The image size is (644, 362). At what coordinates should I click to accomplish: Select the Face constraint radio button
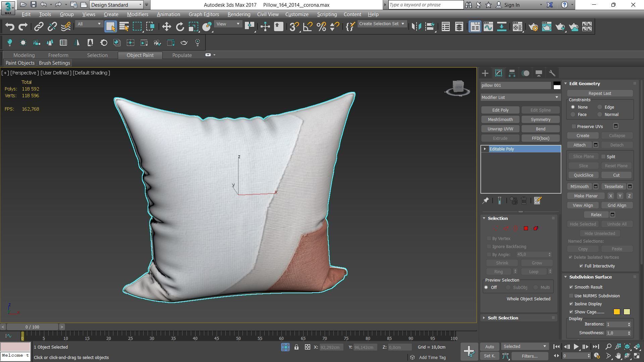click(x=573, y=115)
